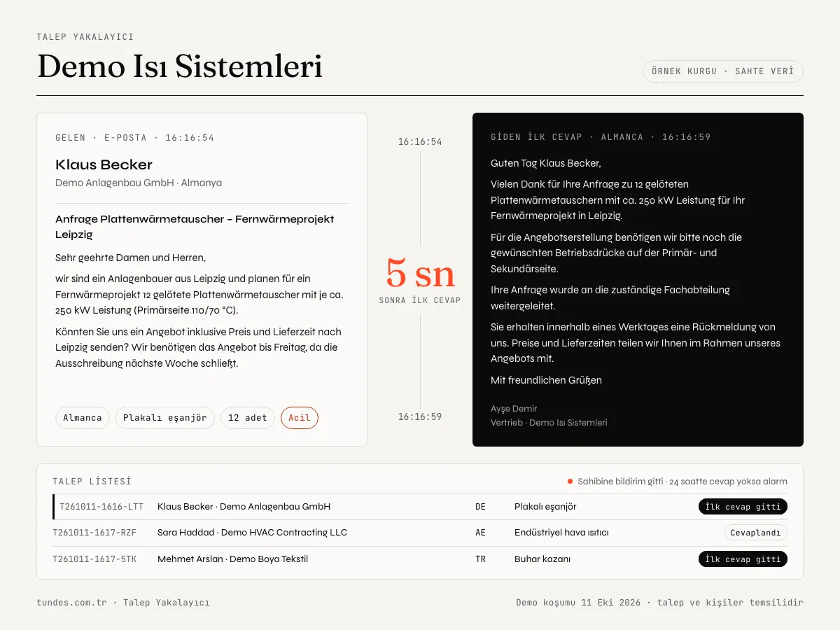840x630 pixels.
Task: Click GİDEN İLK CEVAP header in dark panel
Action: 601,137
